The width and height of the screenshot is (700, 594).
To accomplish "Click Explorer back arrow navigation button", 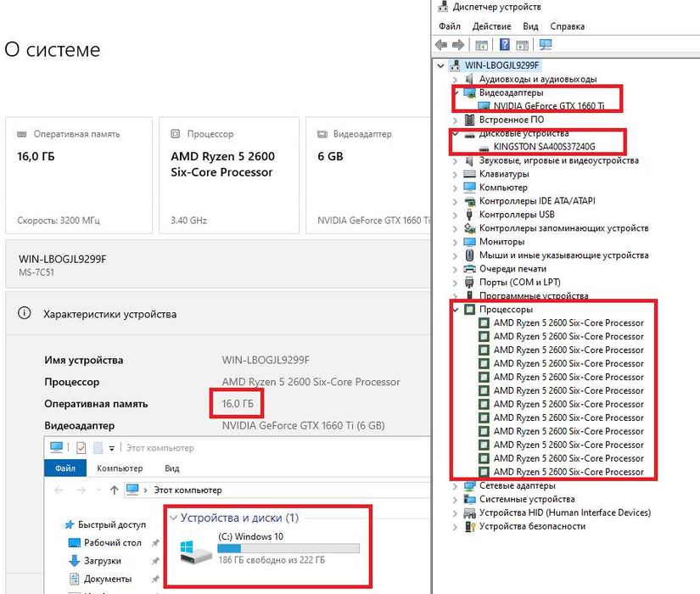I will pos(59,490).
